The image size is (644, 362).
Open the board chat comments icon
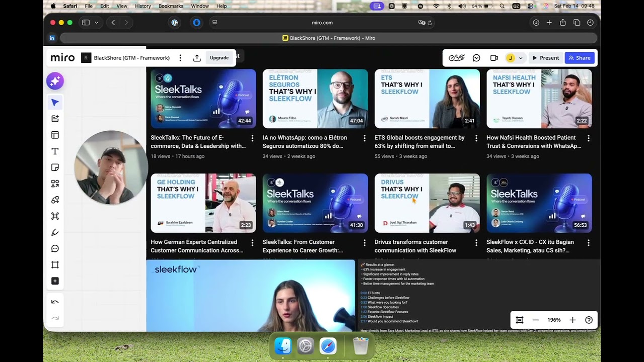(476, 58)
